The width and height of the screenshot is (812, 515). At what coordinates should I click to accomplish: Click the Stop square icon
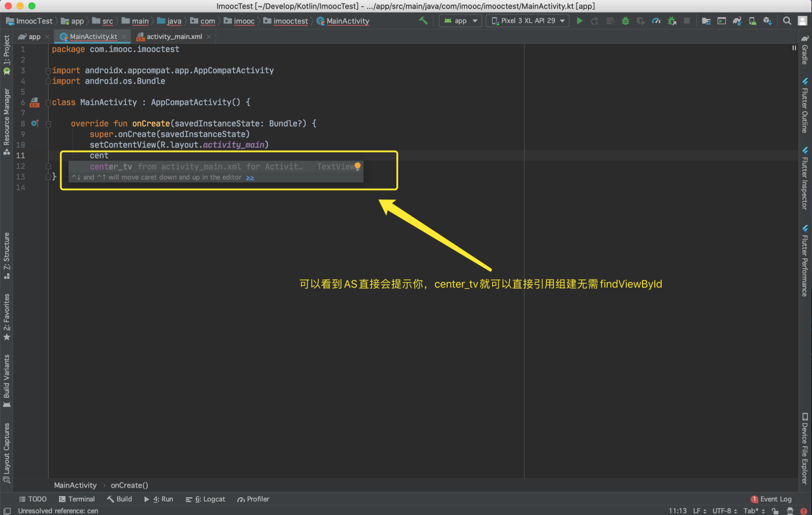coord(687,21)
